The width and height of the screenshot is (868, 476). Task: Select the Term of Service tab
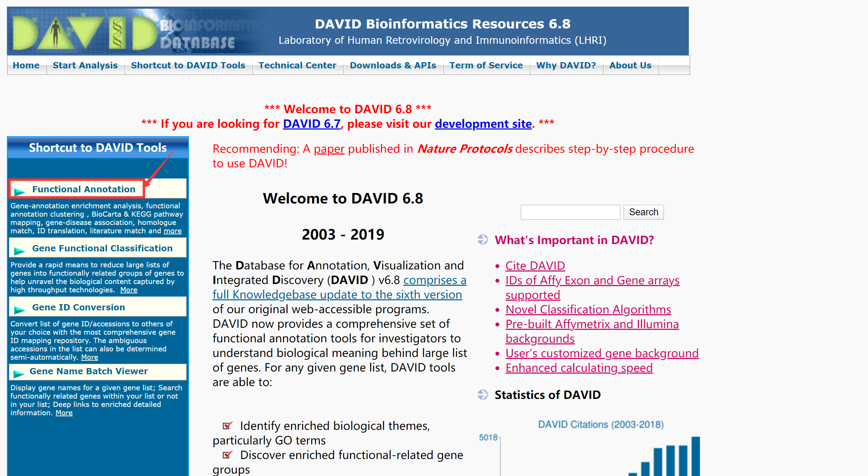tap(486, 65)
